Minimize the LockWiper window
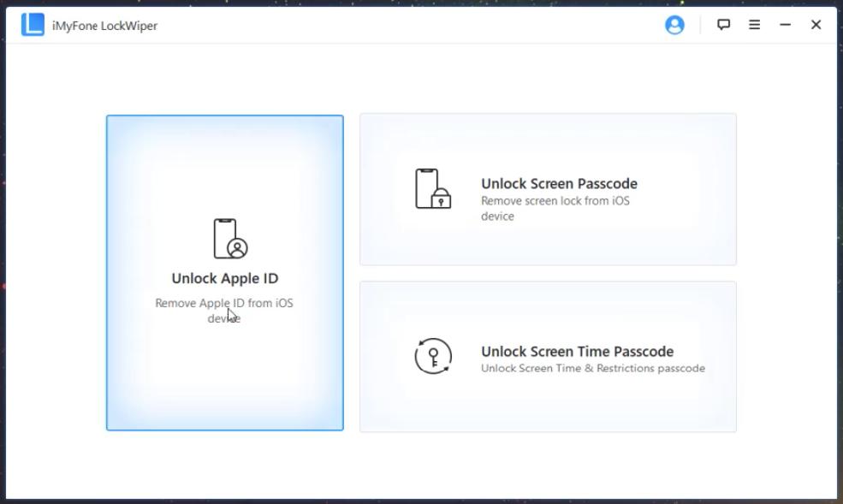The height and width of the screenshot is (504, 843). (785, 25)
